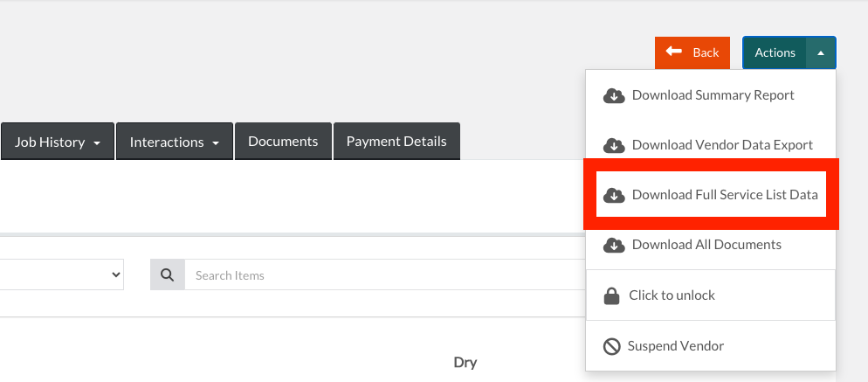This screenshot has height=382, width=868.
Task: Select the Download All Documents menu entry
Action: (x=706, y=245)
